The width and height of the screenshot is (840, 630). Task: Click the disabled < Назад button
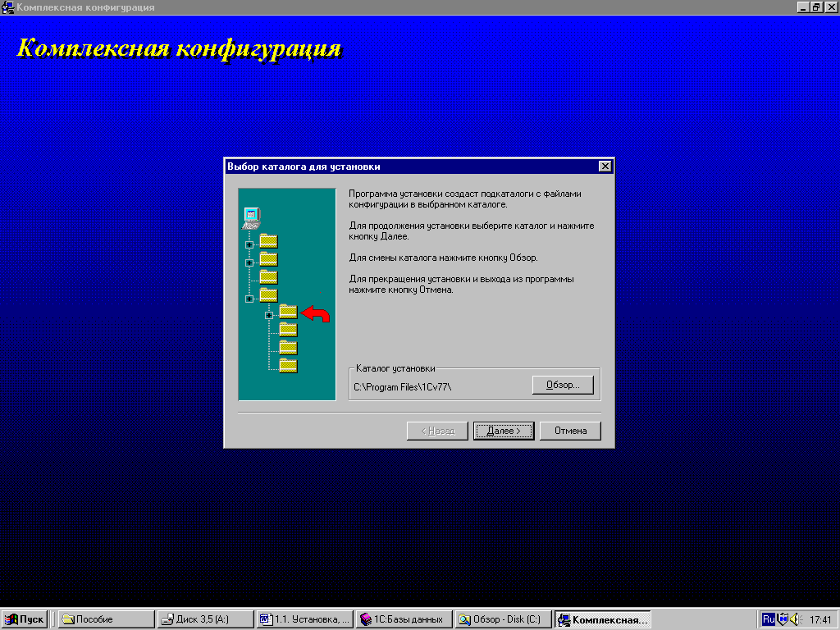coord(437,431)
